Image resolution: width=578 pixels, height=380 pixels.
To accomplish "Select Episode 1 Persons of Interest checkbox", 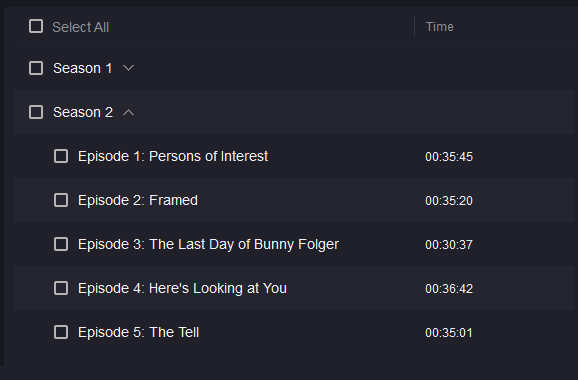I will [61, 156].
